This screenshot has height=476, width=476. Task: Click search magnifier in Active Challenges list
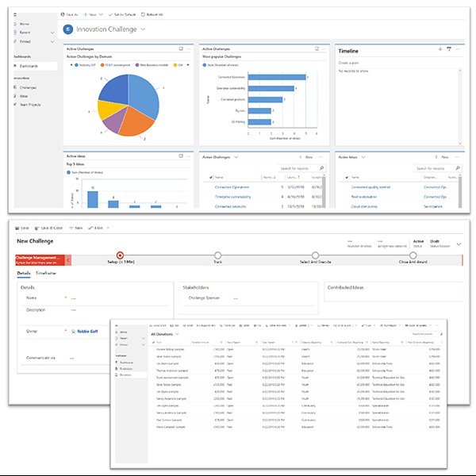pyautogui.click(x=321, y=168)
